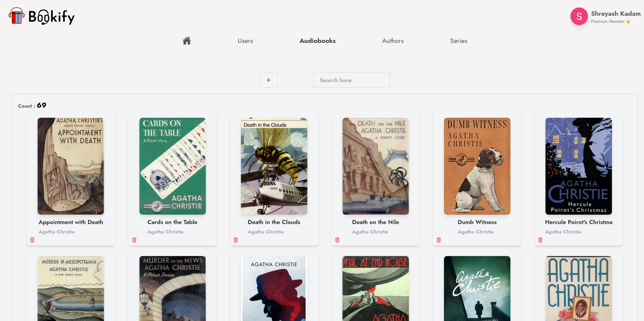This screenshot has height=321, width=644.
Task: Delete Hercule Poirot's Christmas via trash icon
Action: coord(540,240)
